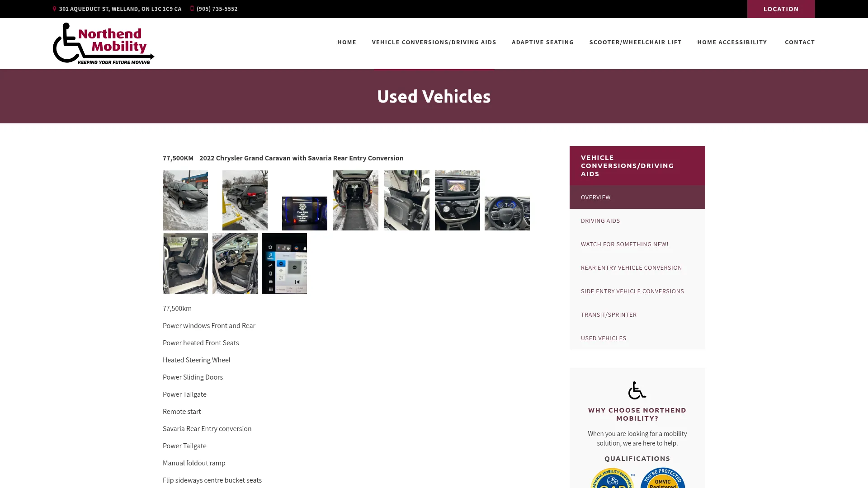This screenshot has width=868, height=488.
Task: Click the 'Savaria Rear Entry conversion' text
Action: pyautogui.click(x=207, y=428)
